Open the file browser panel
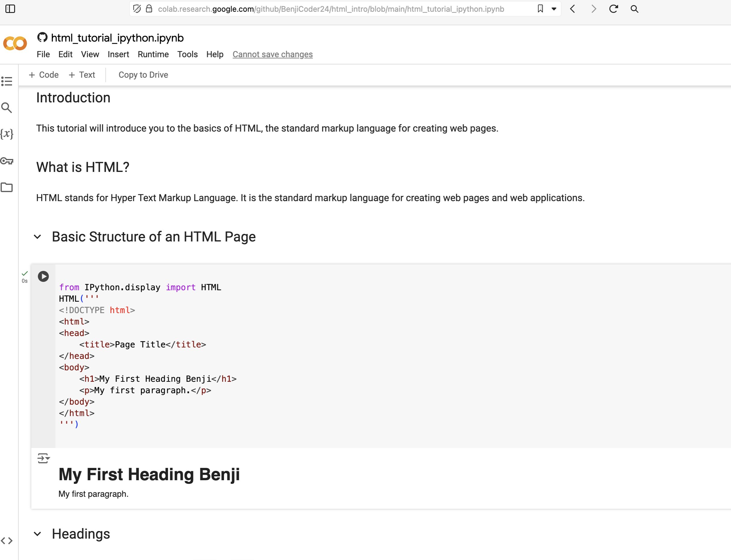 click(x=7, y=188)
